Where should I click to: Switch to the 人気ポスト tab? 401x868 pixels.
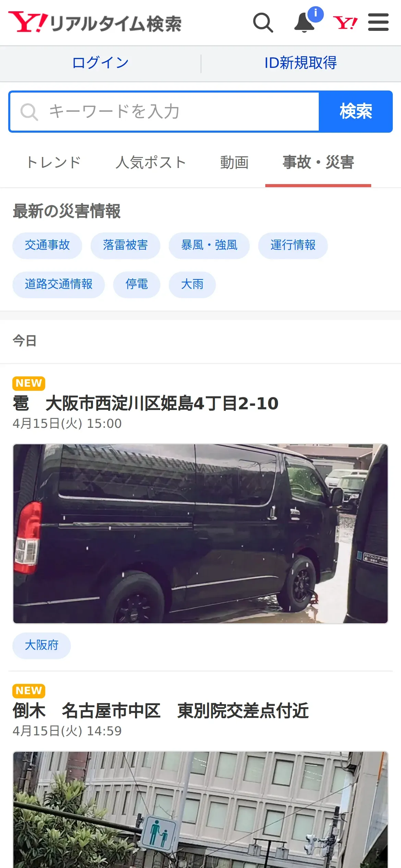150,162
